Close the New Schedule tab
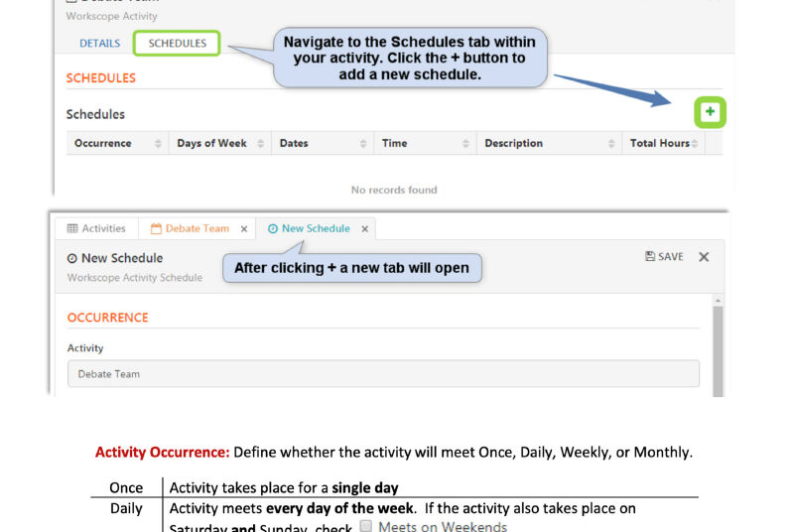Image resolution: width=790 pixels, height=532 pixels. point(364,229)
